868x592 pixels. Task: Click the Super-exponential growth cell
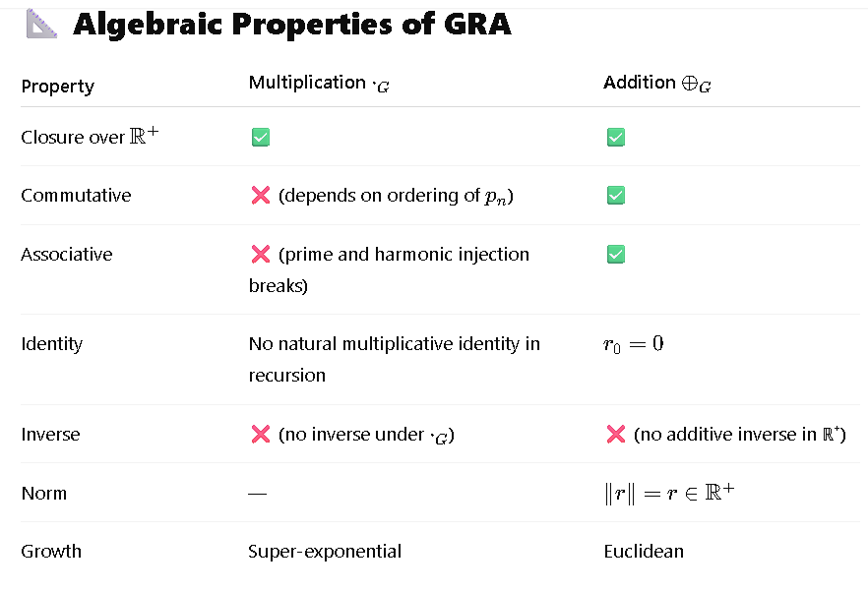pyautogui.click(x=325, y=552)
